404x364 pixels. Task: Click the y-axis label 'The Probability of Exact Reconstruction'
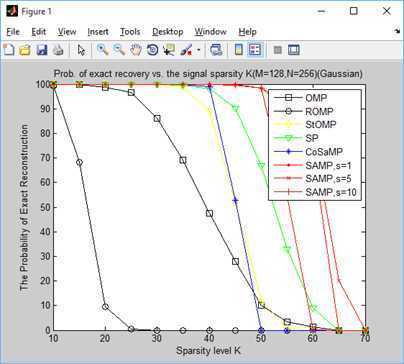click(24, 207)
